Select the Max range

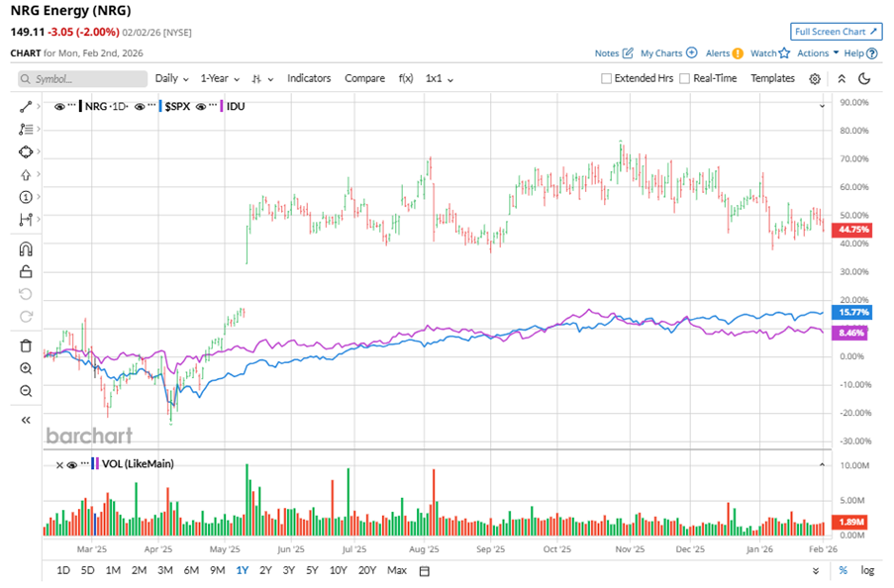[397, 570]
